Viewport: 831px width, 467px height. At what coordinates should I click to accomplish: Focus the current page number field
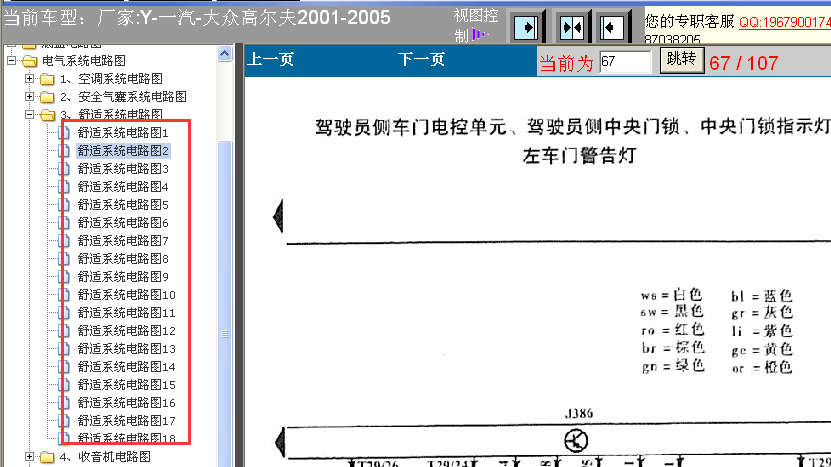tap(625, 62)
